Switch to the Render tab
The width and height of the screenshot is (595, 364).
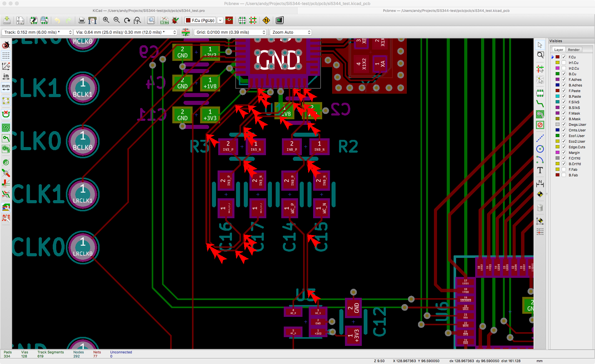573,50
